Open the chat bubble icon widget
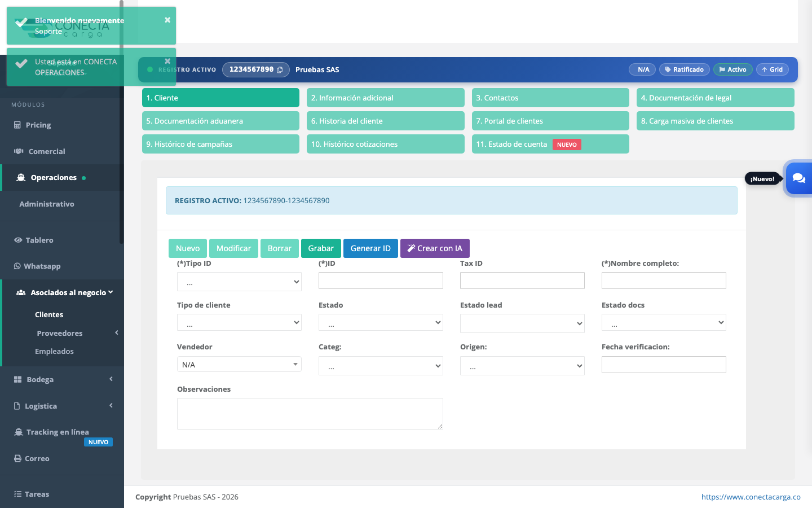Image resolution: width=812 pixels, height=508 pixels. (x=798, y=178)
